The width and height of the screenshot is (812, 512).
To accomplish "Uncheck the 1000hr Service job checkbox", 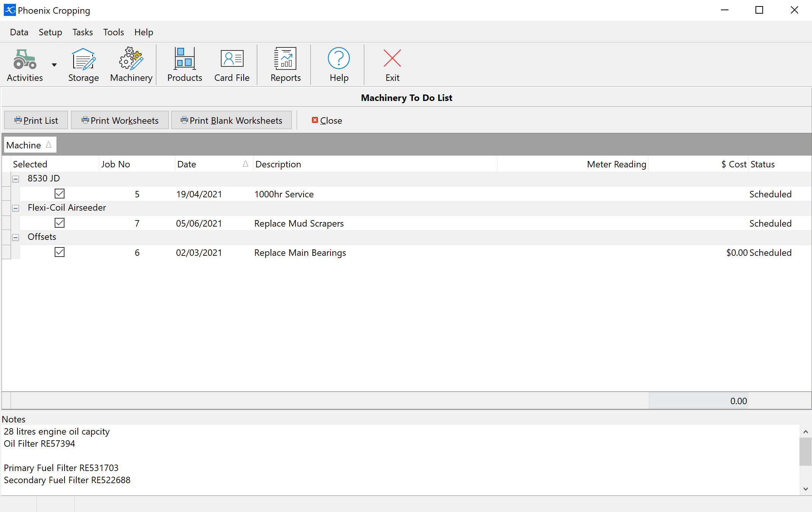I will click(60, 194).
